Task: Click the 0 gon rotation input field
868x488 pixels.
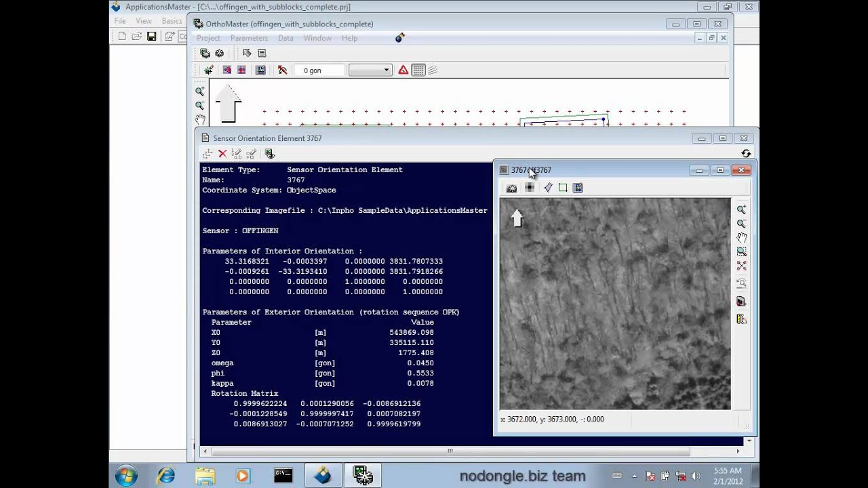Action: click(319, 70)
